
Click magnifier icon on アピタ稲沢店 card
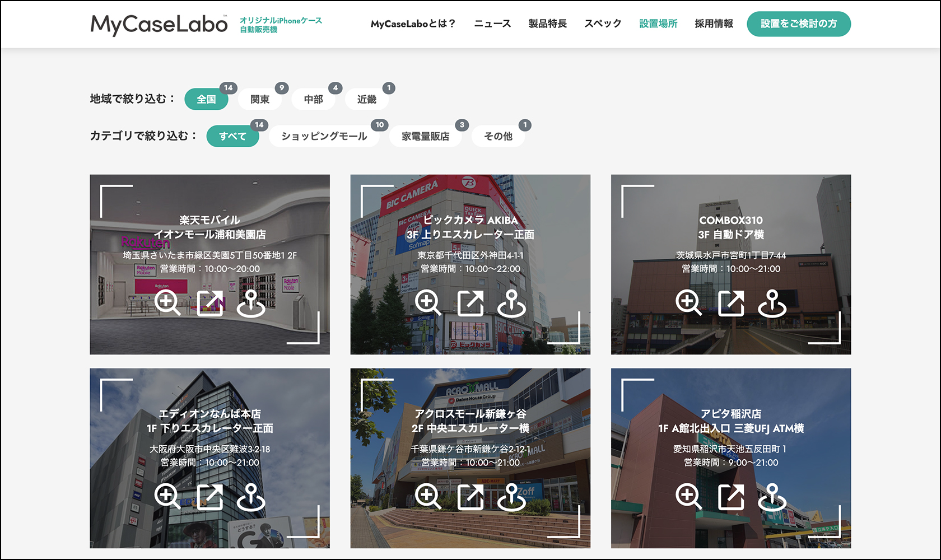pos(688,497)
